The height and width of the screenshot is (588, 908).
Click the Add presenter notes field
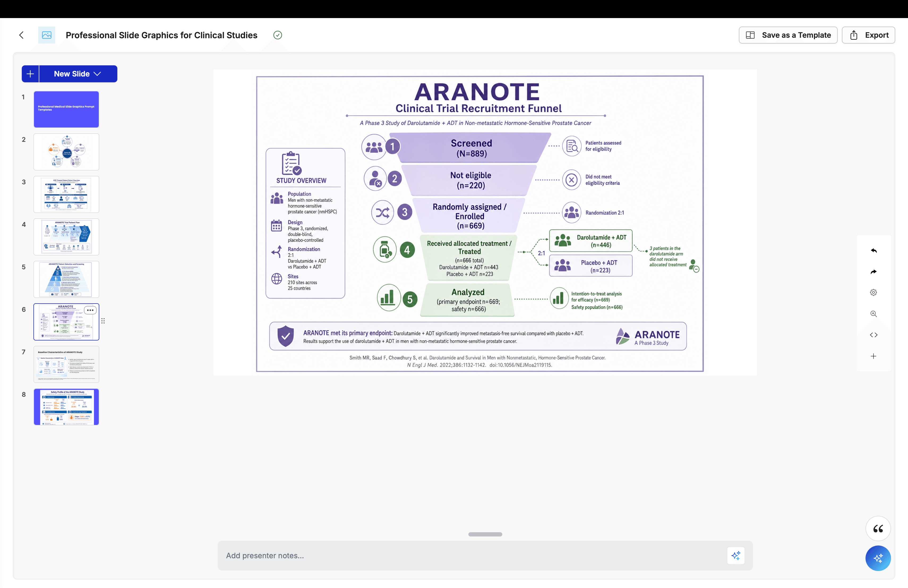coord(473,556)
